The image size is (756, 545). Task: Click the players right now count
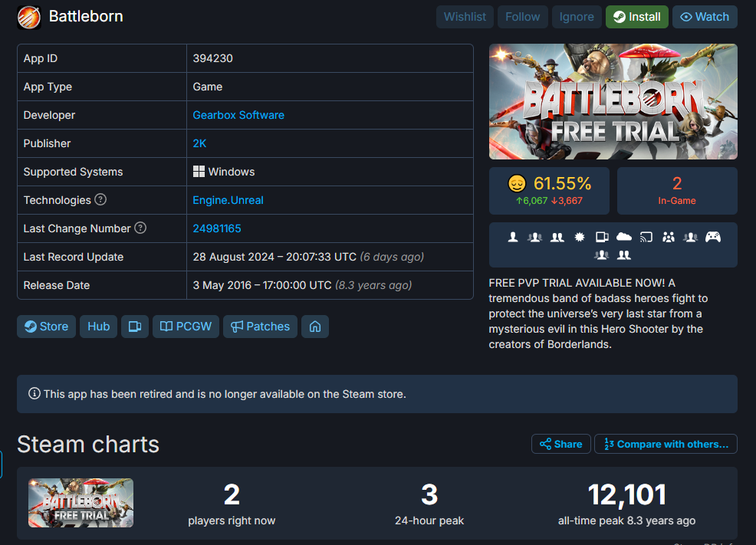click(x=232, y=495)
